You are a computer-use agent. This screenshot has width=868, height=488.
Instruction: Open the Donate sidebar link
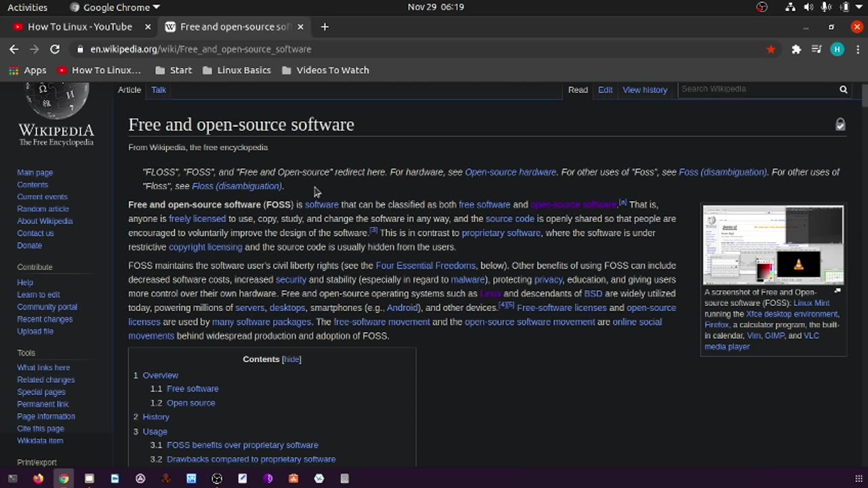[x=29, y=245]
